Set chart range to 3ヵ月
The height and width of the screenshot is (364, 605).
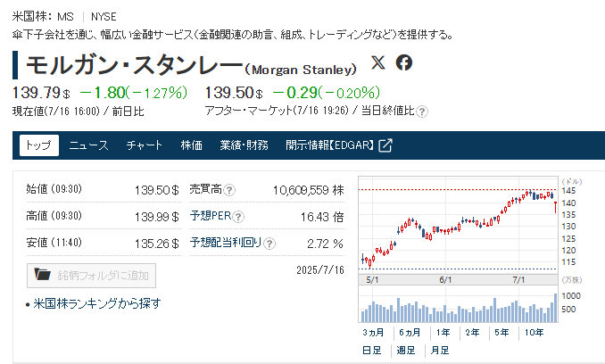(x=373, y=333)
